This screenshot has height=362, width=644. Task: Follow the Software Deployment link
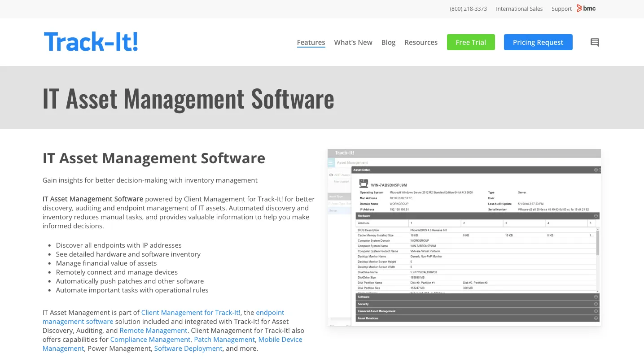coord(188,349)
